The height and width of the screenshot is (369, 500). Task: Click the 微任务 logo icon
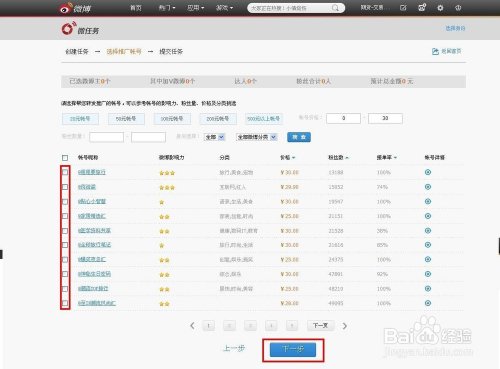pyautogui.click(x=68, y=29)
